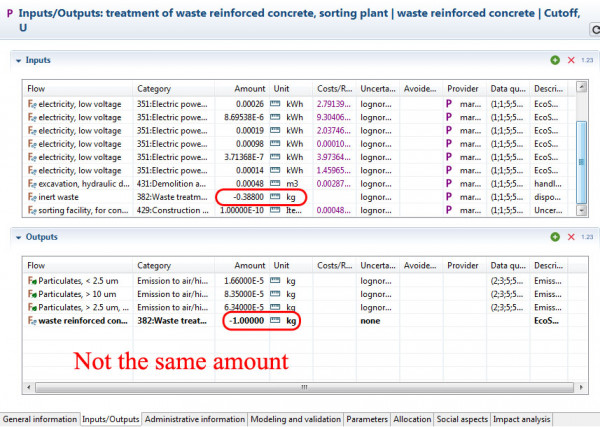Screen dimensions: 600x427
Task: Delete selected output with red X icon
Action: (571, 237)
